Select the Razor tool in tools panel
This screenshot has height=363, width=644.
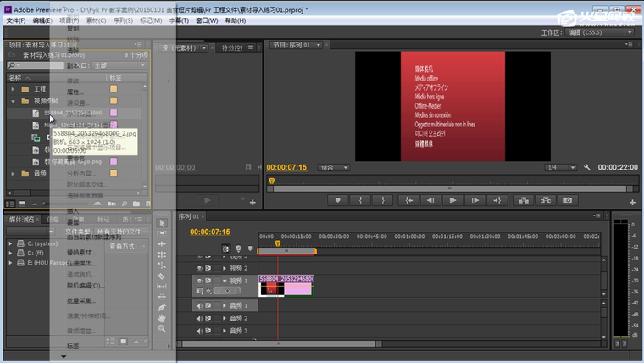click(162, 275)
